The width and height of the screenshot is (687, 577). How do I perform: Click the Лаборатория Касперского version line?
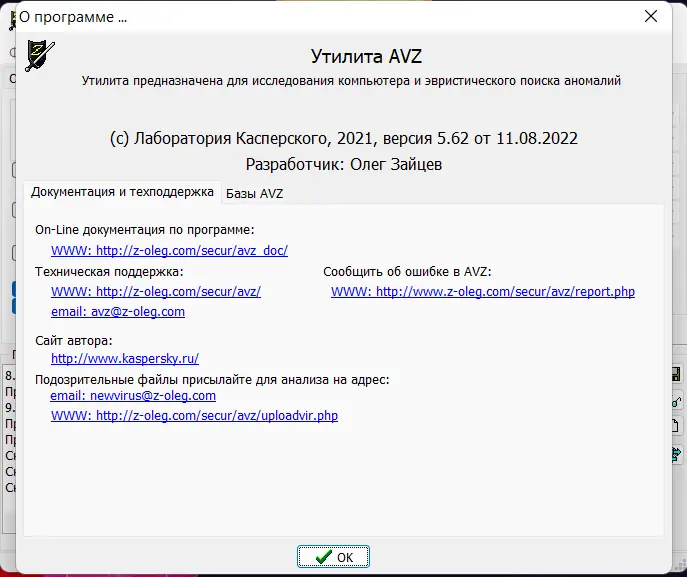tap(344, 138)
